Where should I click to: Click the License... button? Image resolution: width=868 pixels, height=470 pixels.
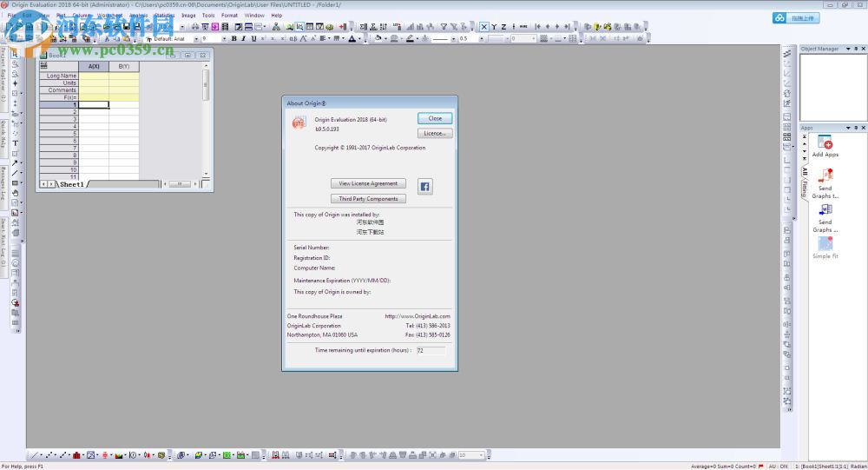point(435,134)
